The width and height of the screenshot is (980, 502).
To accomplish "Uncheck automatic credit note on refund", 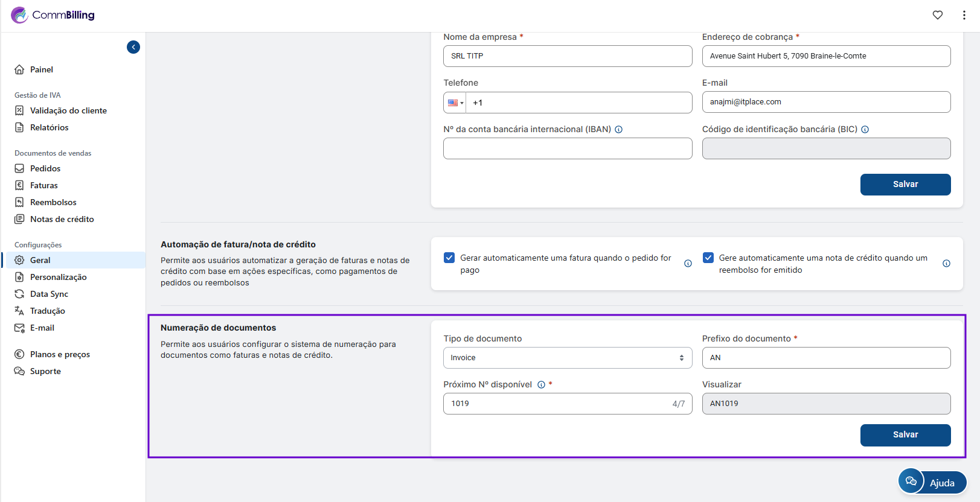I will click(x=708, y=258).
